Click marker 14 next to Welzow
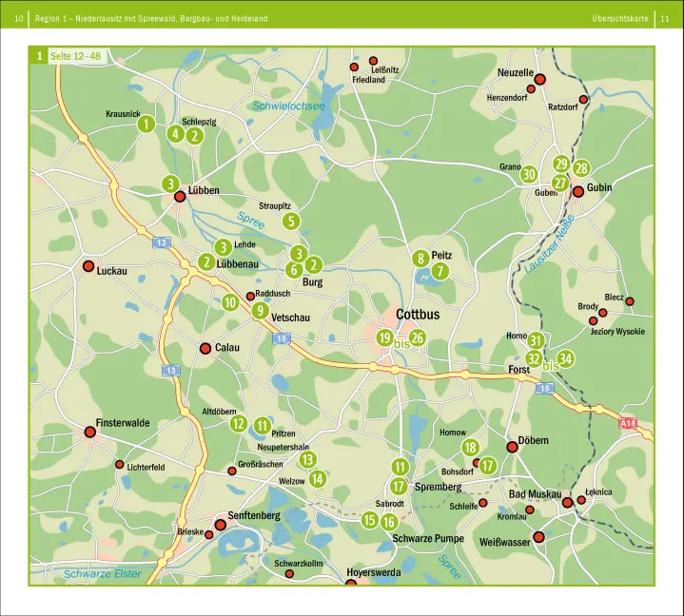The image size is (684, 616). coord(318,479)
